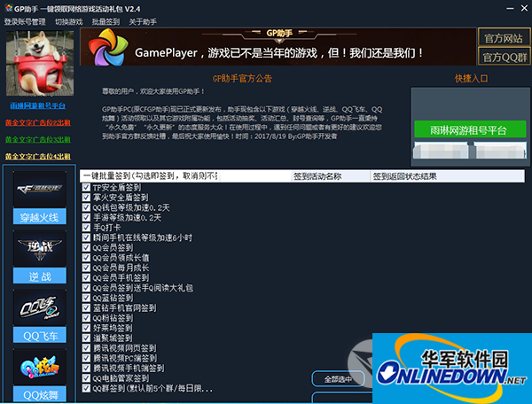Uncheck the 腾讯视频网页签到 checkbox
This screenshot has width=532, height=404.
pyautogui.click(x=86, y=348)
